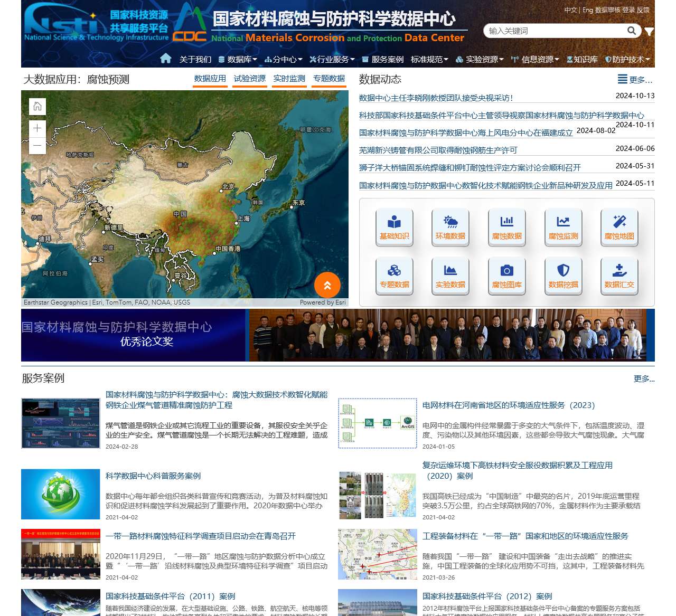This screenshot has width=676, height=616.
Task: Open 国家科技基础条件平台（2011）案例
Action: (x=170, y=596)
